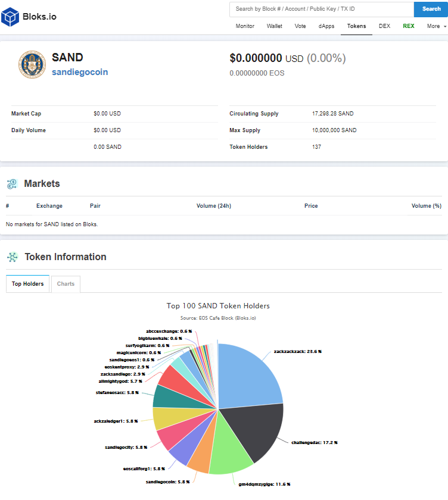Screen dimensions: 448x500
Task: Click the 'ackzaledger1: 5.8 %' label
Action: click(x=116, y=421)
